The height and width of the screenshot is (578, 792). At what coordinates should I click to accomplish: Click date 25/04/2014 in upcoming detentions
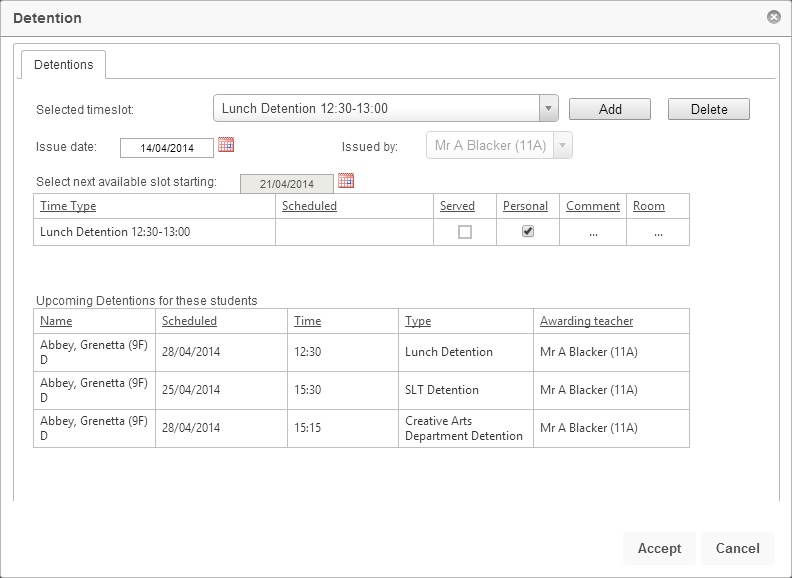coord(191,390)
